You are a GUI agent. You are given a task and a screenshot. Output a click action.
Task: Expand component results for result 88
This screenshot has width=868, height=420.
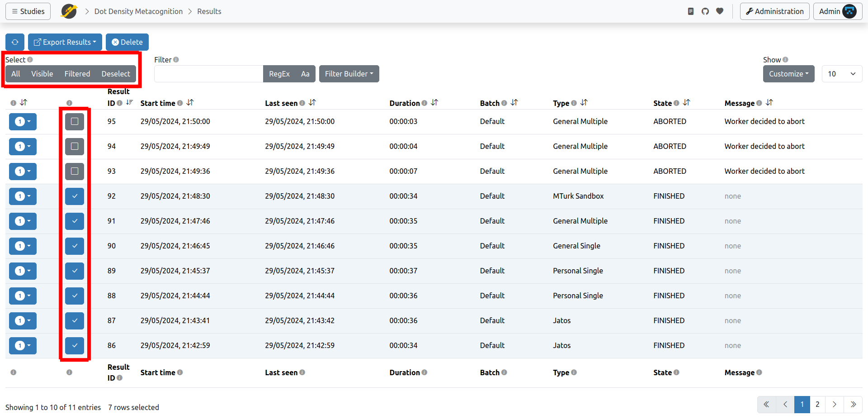23,296
